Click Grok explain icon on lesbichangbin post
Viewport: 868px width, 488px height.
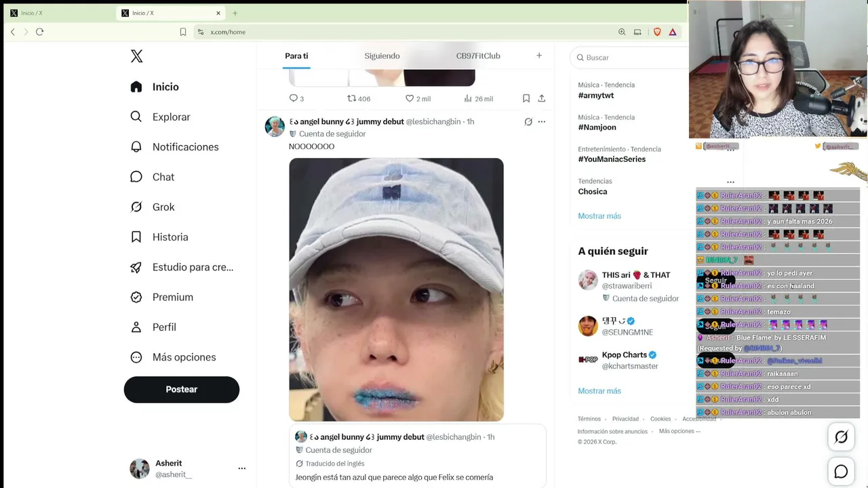(528, 122)
